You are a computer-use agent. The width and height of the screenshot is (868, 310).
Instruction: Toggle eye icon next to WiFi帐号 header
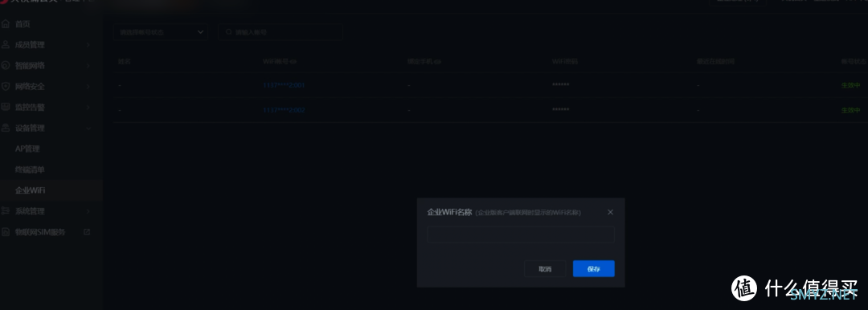294,62
